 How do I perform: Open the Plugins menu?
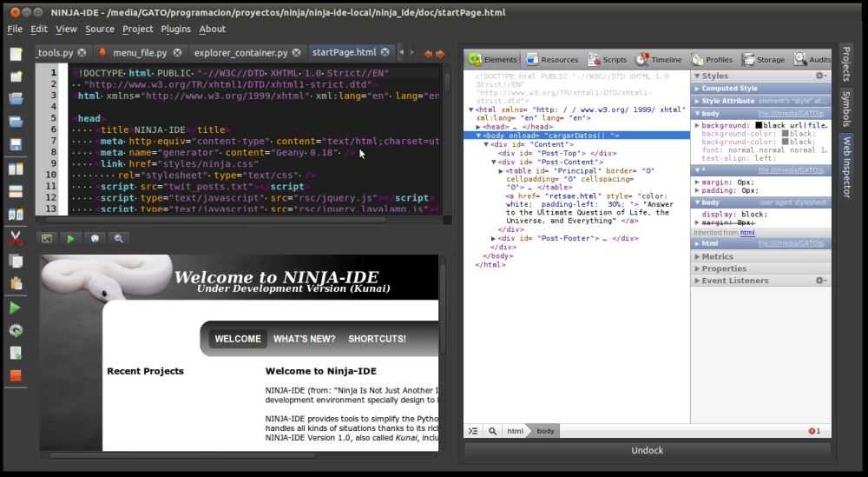[176, 29]
